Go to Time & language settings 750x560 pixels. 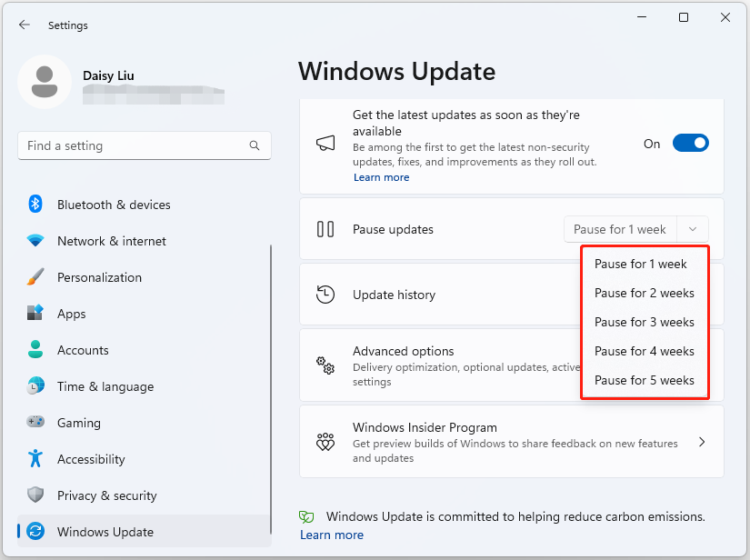coord(144,386)
